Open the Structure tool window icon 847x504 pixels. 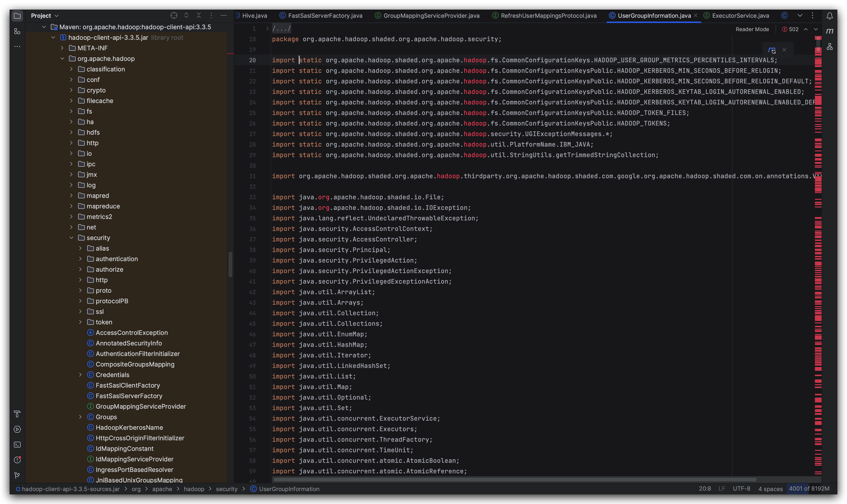(17, 31)
